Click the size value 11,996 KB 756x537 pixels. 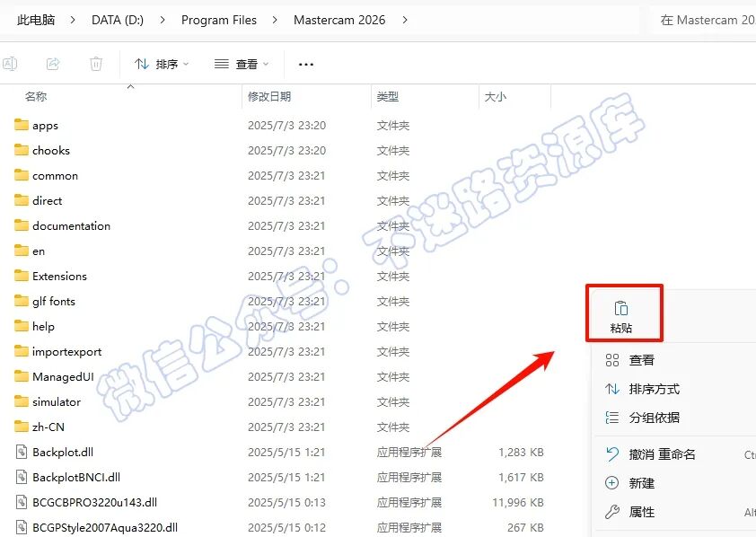coord(518,502)
